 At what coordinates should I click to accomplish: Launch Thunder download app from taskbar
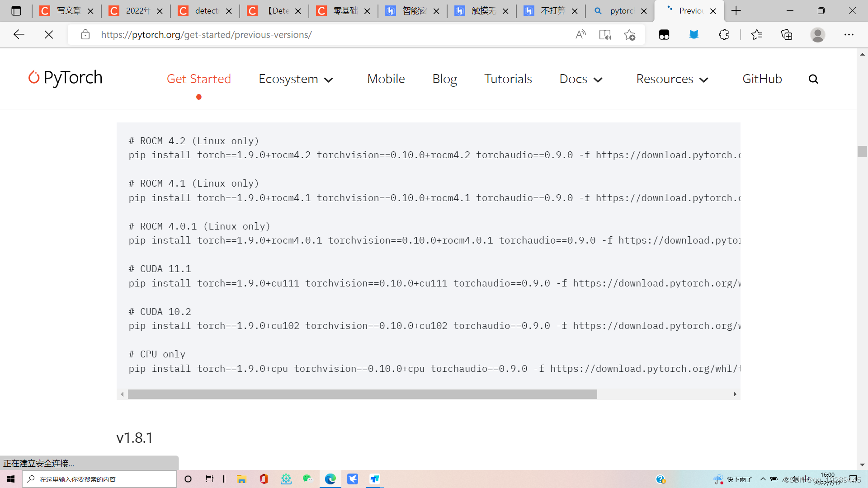[x=353, y=479]
